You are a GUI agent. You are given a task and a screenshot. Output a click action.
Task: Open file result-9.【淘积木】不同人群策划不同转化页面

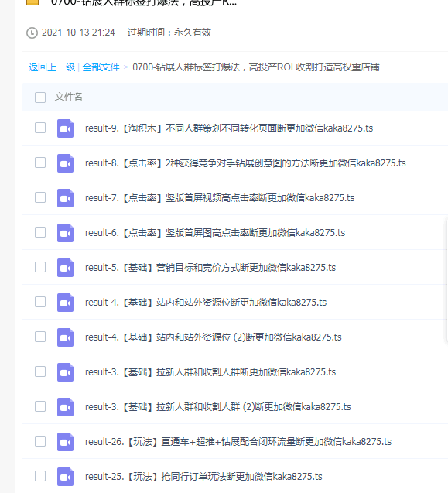tap(229, 128)
